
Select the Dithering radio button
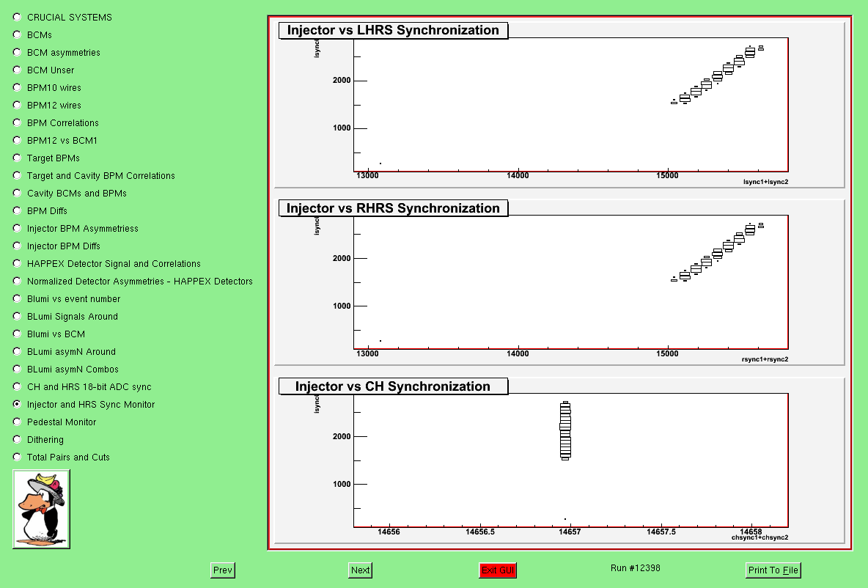click(x=17, y=439)
